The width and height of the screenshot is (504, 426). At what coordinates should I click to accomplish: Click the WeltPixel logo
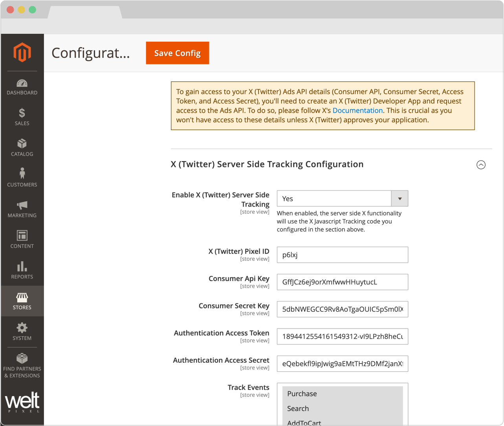[22, 401]
